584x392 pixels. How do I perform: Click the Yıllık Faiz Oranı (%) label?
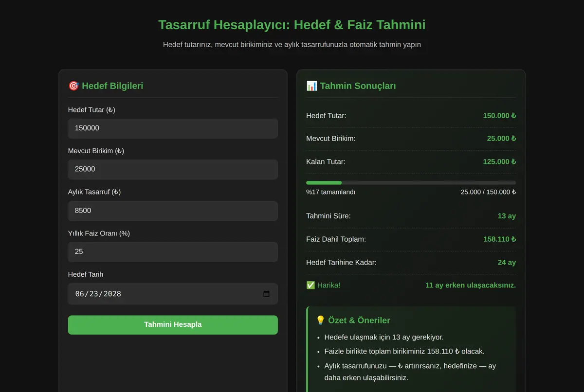pos(99,233)
